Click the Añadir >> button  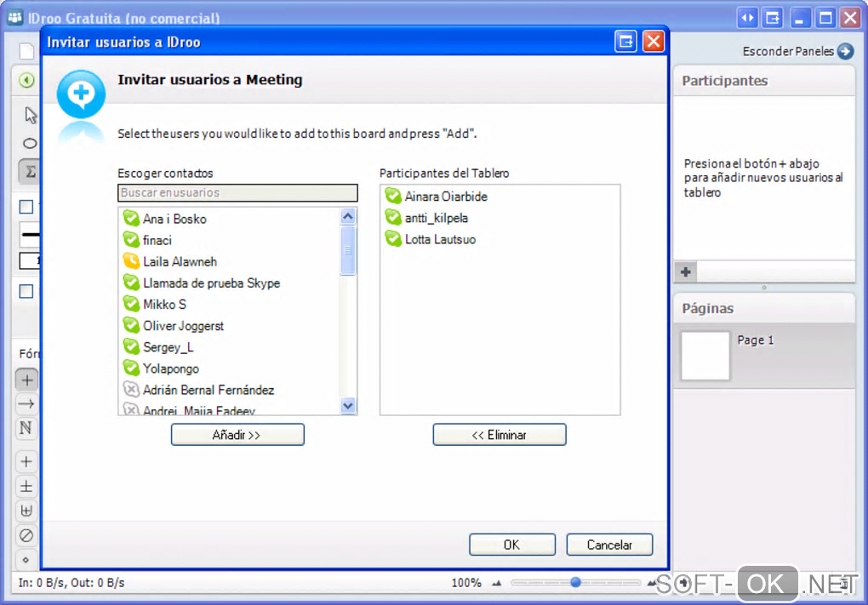pos(237,435)
